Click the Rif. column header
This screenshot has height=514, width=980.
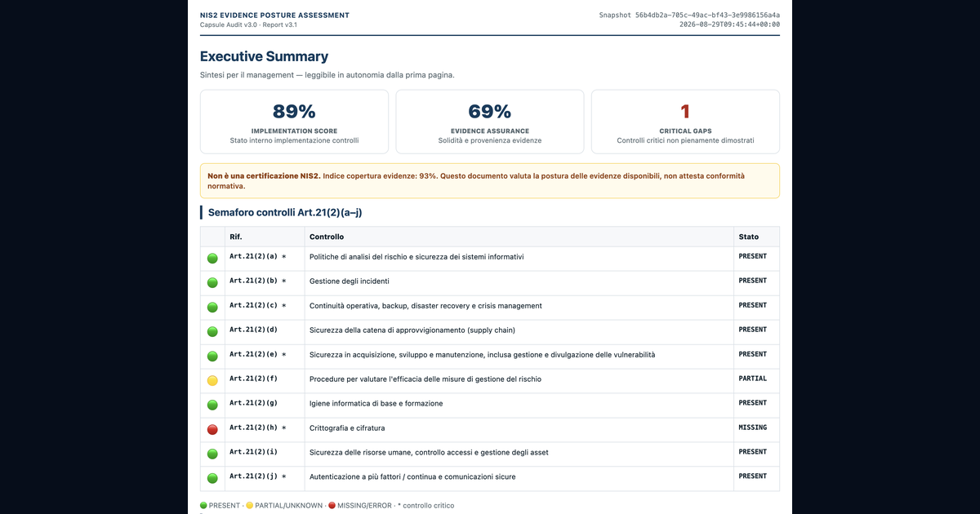236,237
